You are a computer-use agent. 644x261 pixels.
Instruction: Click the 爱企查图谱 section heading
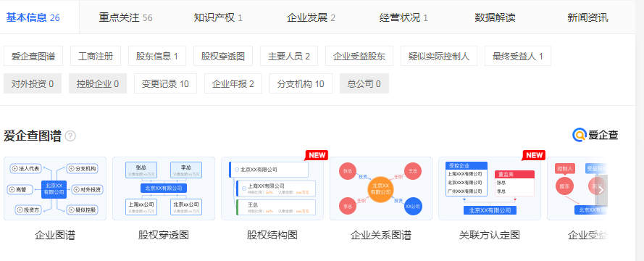(33, 136)
